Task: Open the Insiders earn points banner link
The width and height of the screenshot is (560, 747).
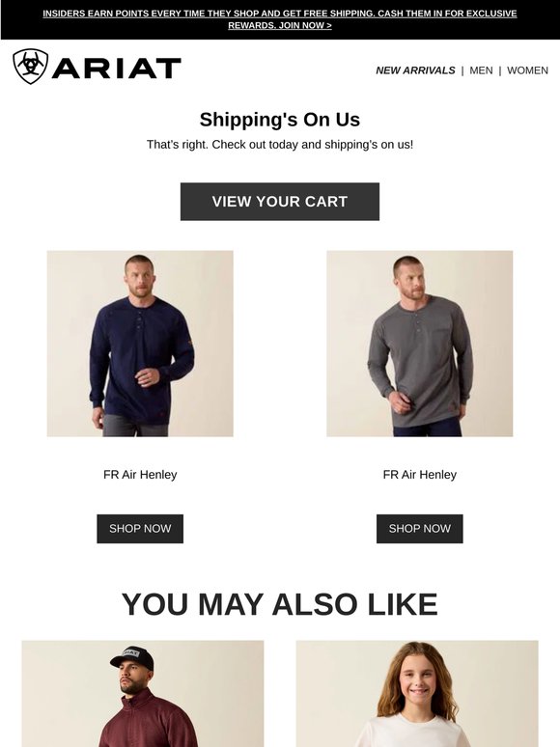Action: [x=280, y=19]
